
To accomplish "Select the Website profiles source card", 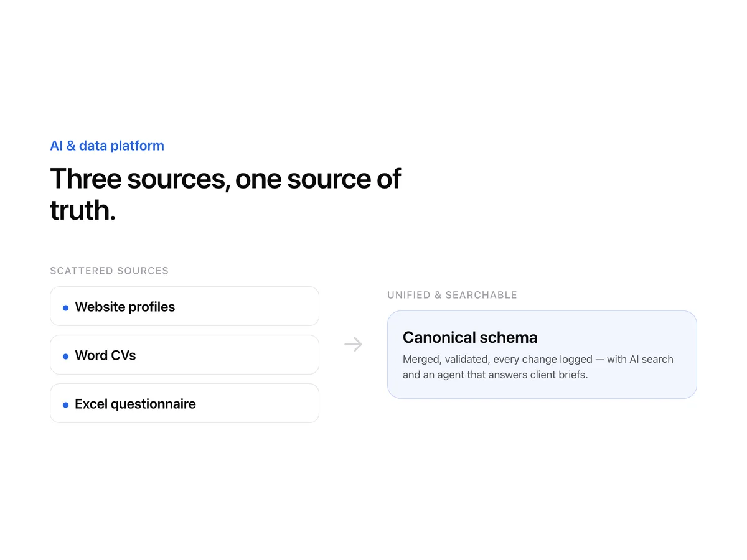I will pyautogui.click(x=184, y=306).
